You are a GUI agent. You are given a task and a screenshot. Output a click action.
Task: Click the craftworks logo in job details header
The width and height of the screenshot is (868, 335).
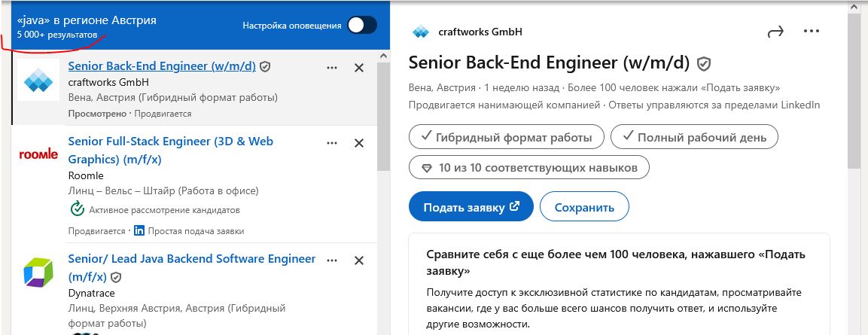[x=420, y=32]
